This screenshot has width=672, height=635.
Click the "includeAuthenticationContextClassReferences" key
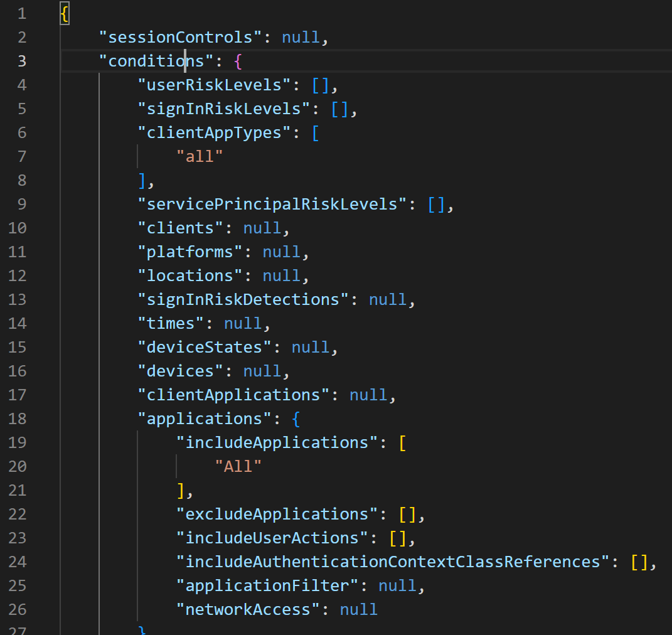tap(393, 562)
